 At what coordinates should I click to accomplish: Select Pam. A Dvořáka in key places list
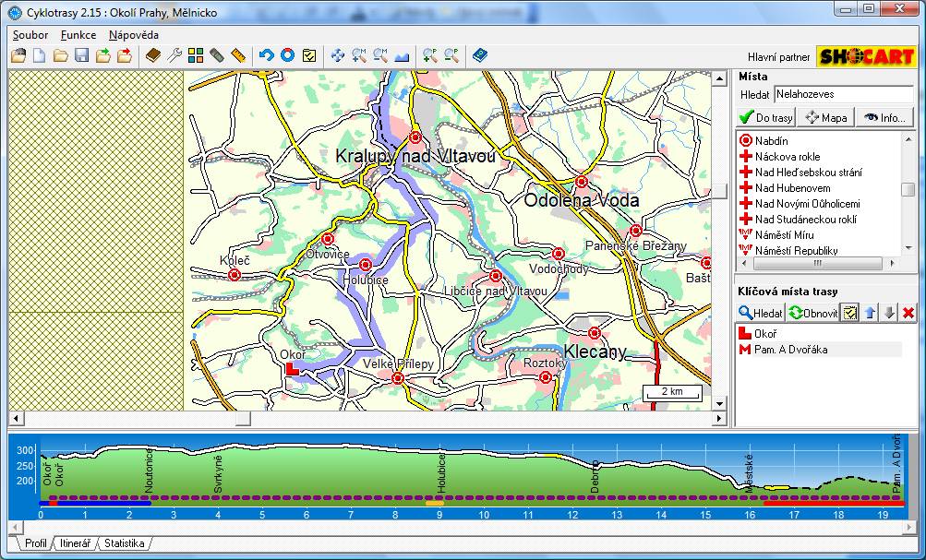point(790,350)
